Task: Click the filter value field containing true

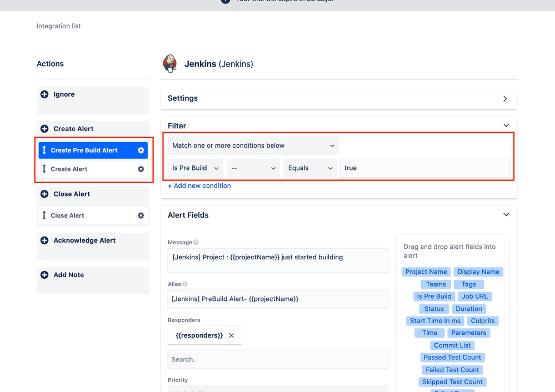Action: pos(425,168)
